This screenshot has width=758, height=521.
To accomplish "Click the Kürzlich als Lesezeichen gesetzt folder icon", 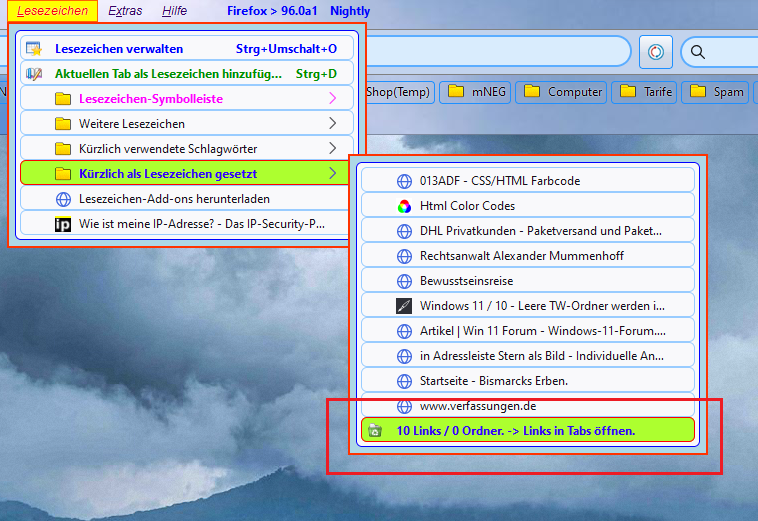I will 63,174.
